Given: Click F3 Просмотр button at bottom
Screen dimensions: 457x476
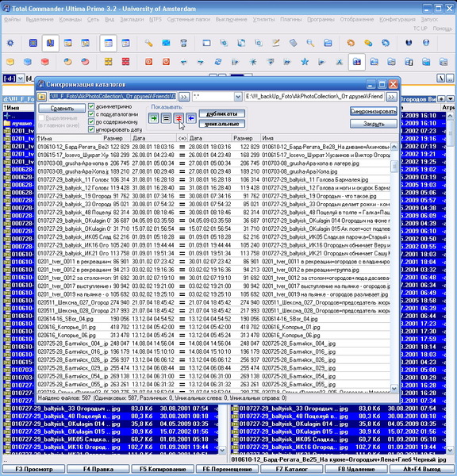Looking at the screenshot, I should click(x=34, y=469).
